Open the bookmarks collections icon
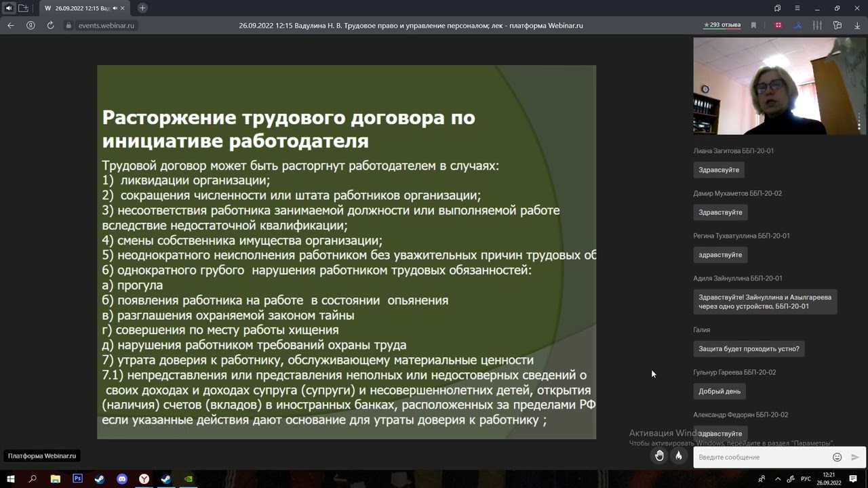This screenshot has width=868, height=488. 778,8
